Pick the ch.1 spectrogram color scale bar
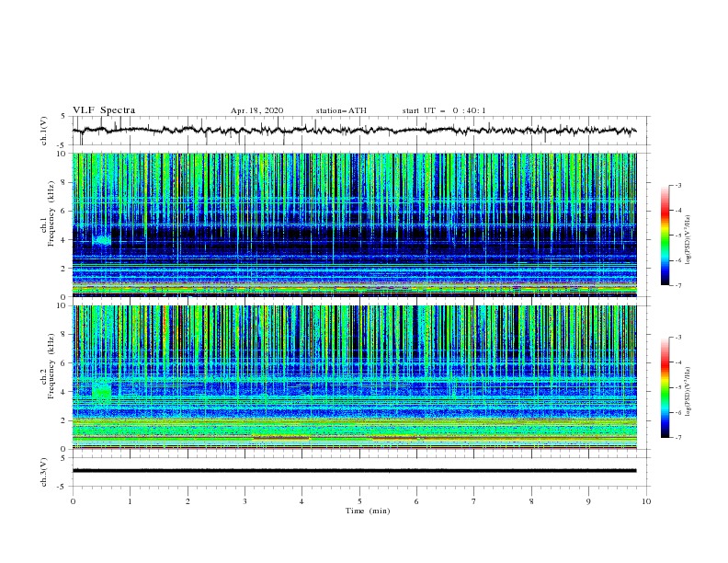The width and height of the screenshot is (728, 563). (x=665, y=236)
